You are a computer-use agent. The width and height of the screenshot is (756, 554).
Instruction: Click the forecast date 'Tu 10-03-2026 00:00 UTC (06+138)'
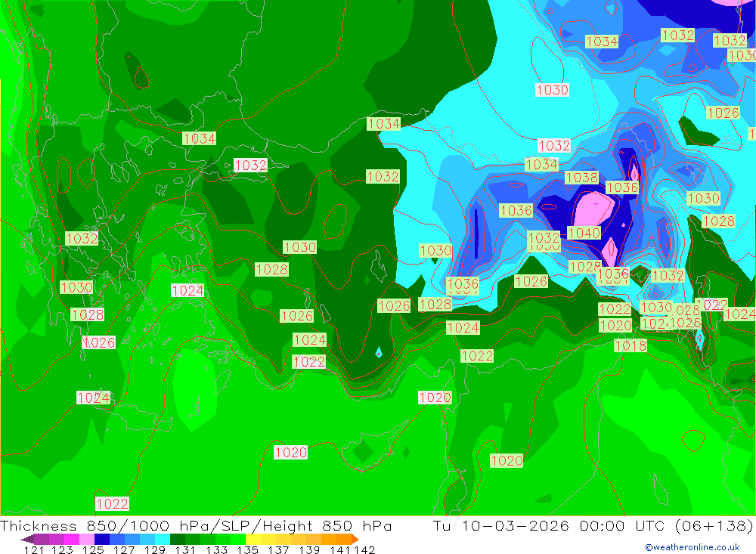coord(593,525)
